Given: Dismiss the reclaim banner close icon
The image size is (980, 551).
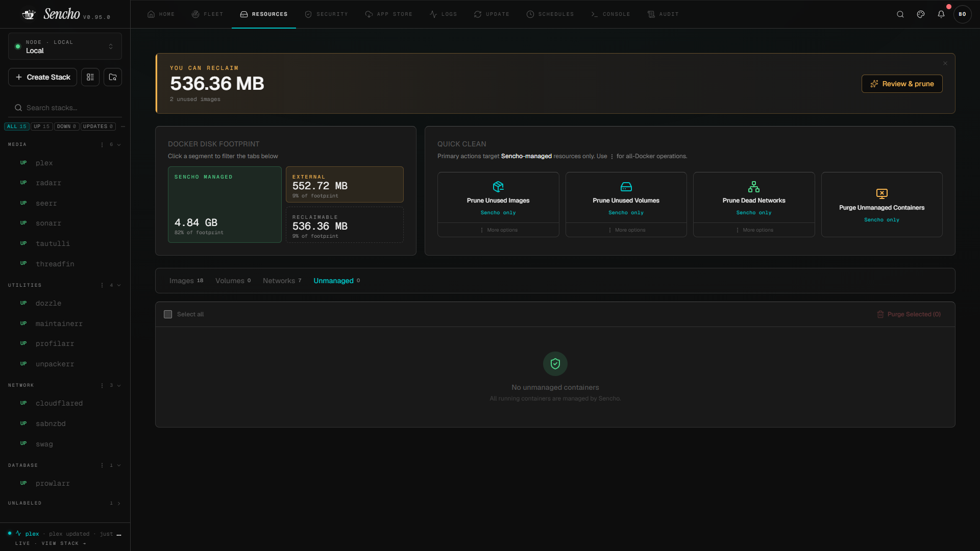Looking at the screenshot, I should pos(945,63).
